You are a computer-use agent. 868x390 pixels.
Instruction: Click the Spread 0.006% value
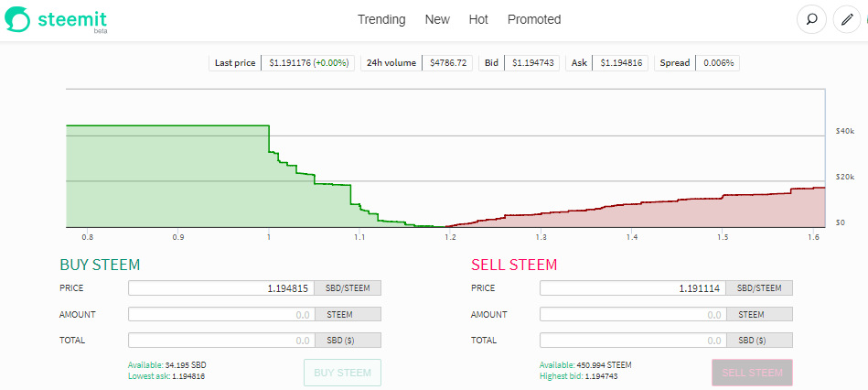pyautogui.click(x=717, y=63)
